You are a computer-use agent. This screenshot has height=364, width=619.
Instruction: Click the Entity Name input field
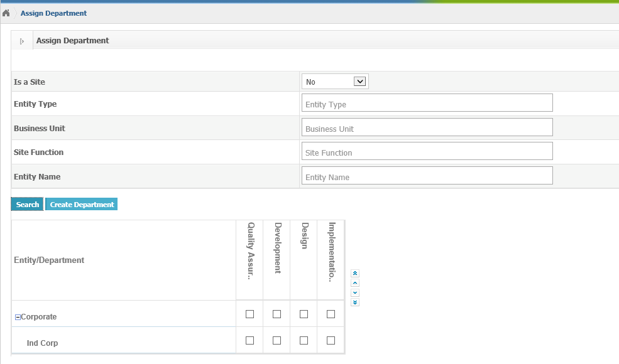pyautogui.click(x=427, y=176)
